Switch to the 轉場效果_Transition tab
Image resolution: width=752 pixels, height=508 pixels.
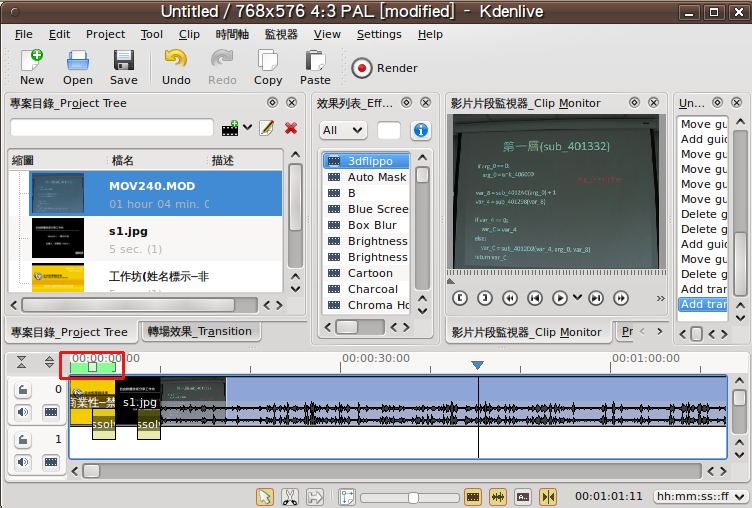coord(200,331)
